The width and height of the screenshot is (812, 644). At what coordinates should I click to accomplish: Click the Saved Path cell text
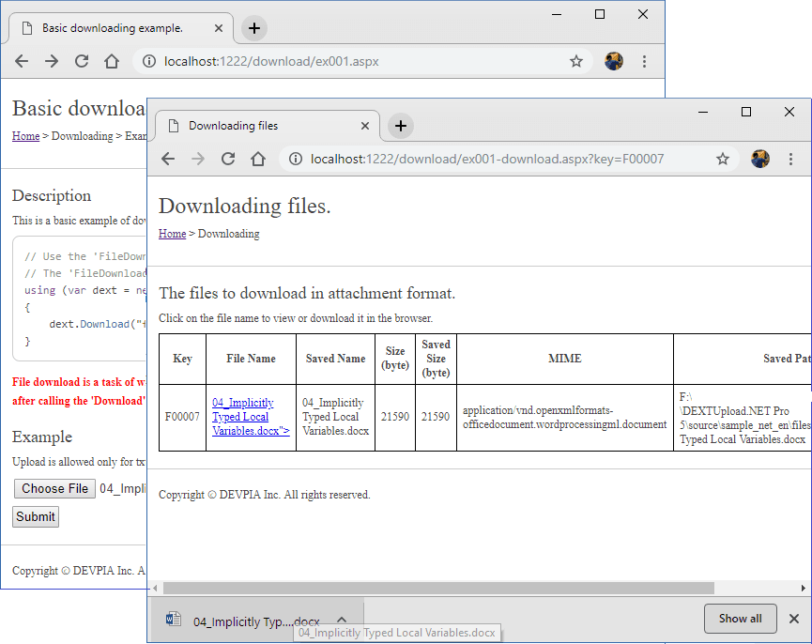[x=744, y=419]
